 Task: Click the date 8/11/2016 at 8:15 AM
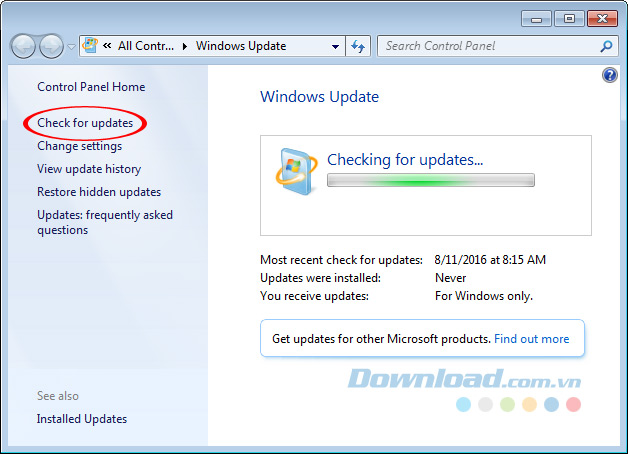pos(490,260)
